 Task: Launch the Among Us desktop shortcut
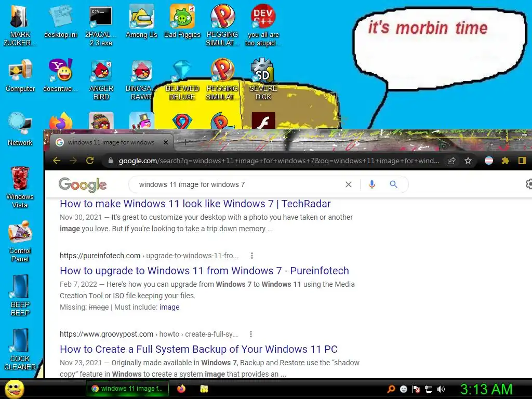pos(141,21)
